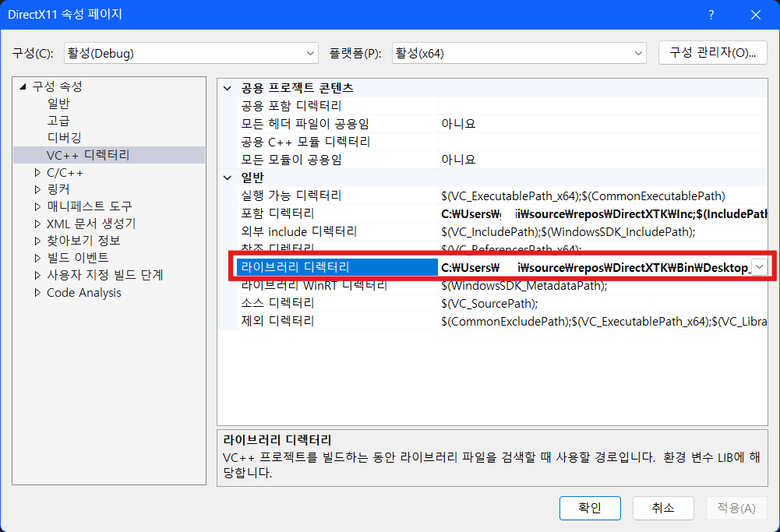This screenshot has height=532, width=780.
Task: Select the C/C++ tree label
Action: pos(65,172)
